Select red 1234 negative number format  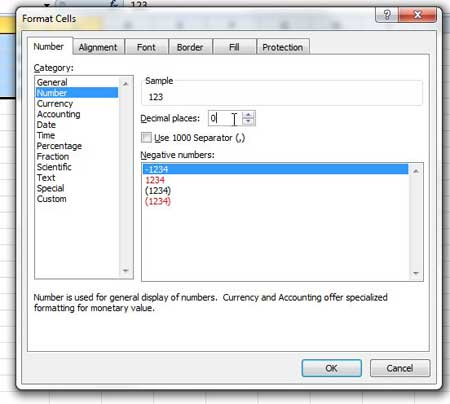click(x=155, y=180)
